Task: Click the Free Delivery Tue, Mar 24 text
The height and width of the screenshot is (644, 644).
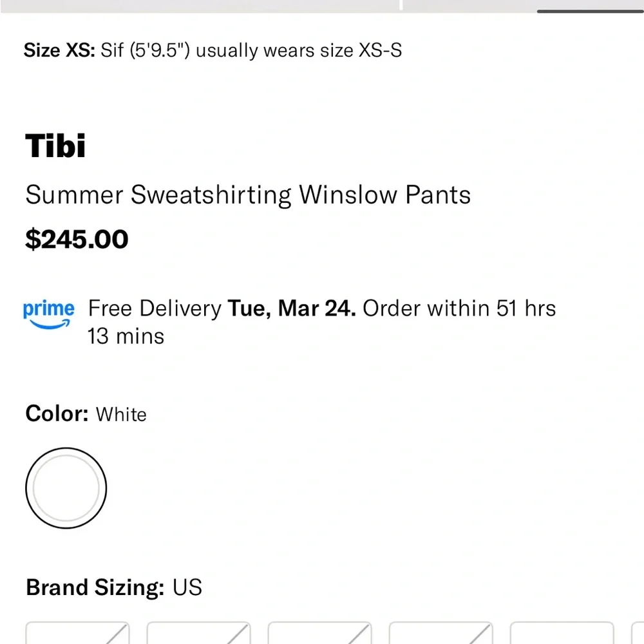Action: click(x=222, y=308)
